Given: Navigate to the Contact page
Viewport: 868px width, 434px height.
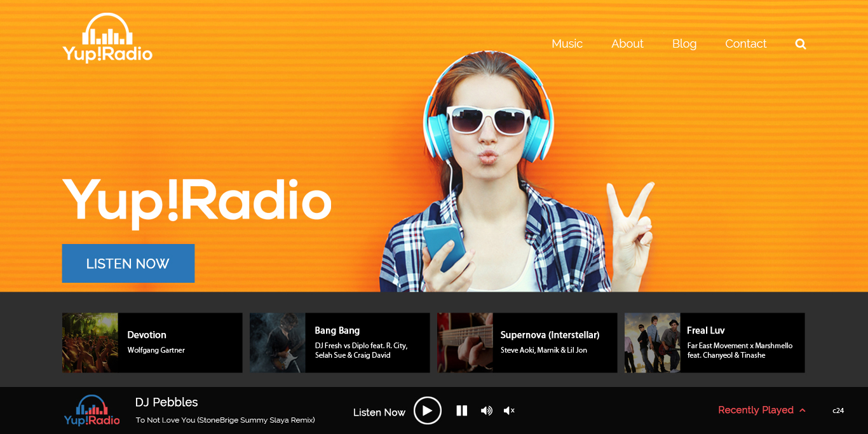Looking at the screenshot, I should click(x=746, y=44).
